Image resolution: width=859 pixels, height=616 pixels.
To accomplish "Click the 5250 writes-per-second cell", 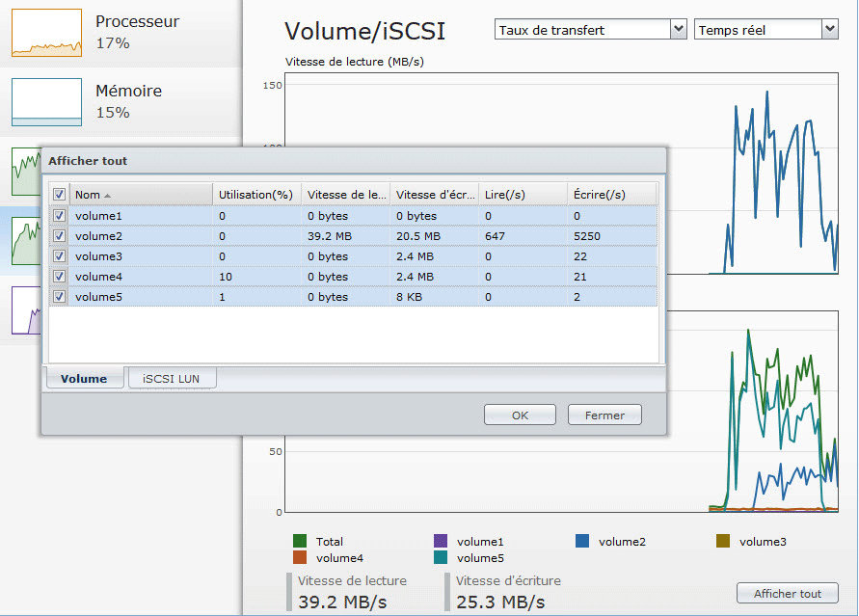I will pos(587,236).
